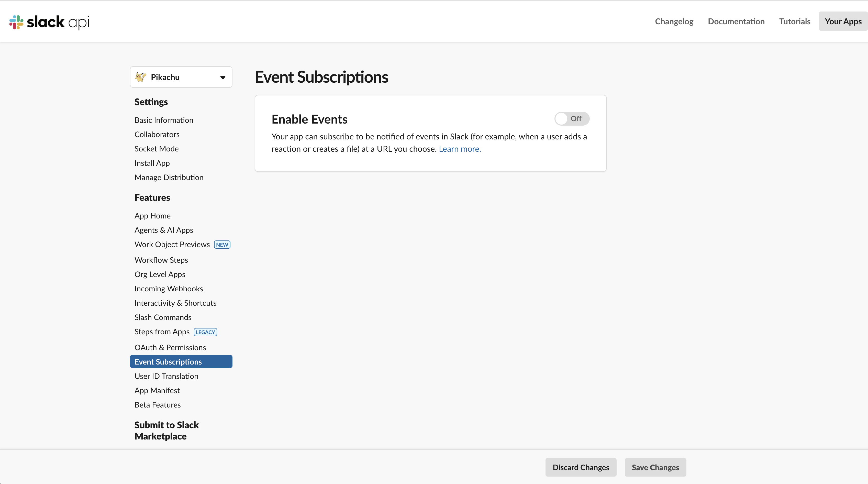Open Interactivity & Shortcuts
This screenshot has height=484, width=868.
175,303
